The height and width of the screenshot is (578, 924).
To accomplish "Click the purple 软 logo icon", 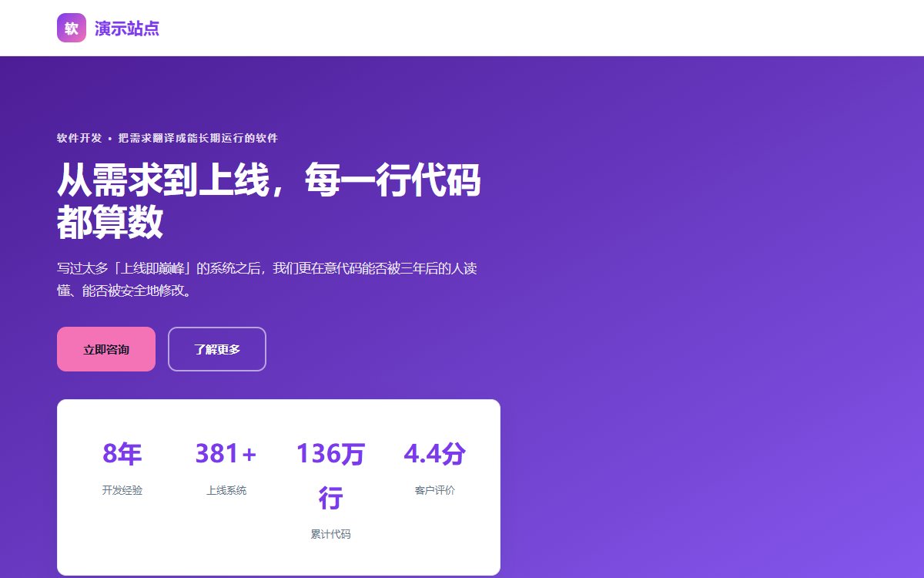I will tap(72, 29).
